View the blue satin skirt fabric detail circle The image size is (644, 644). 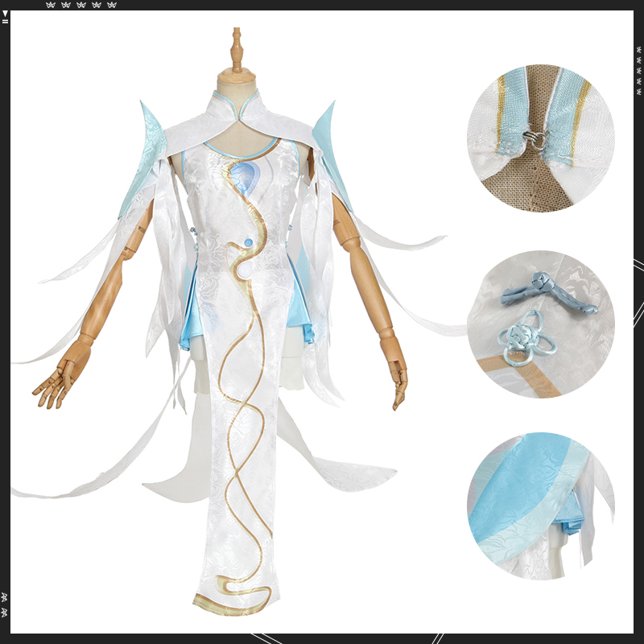click(x=541, y=506)
